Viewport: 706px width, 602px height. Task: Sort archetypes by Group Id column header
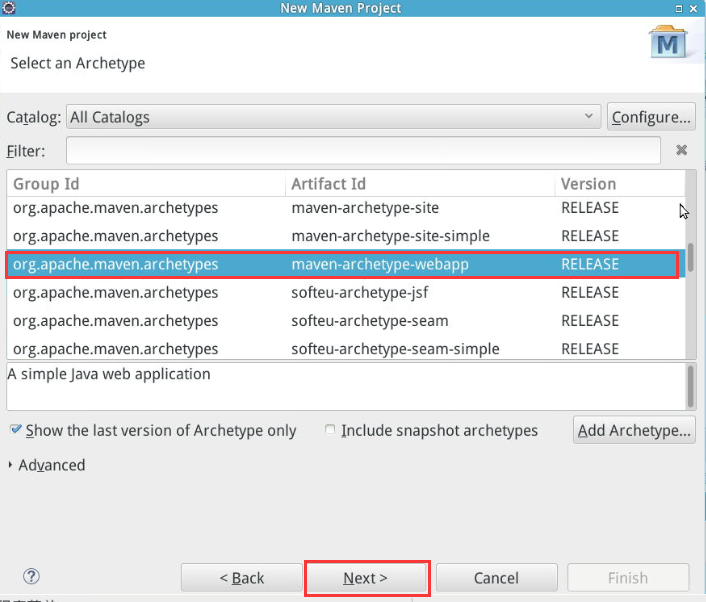pyautogui.click(x=146, y=184)
